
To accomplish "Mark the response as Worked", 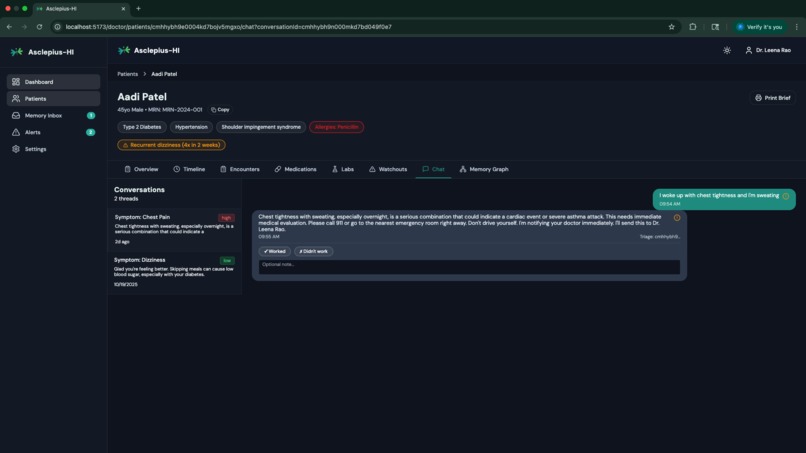I will click(275, 251).
